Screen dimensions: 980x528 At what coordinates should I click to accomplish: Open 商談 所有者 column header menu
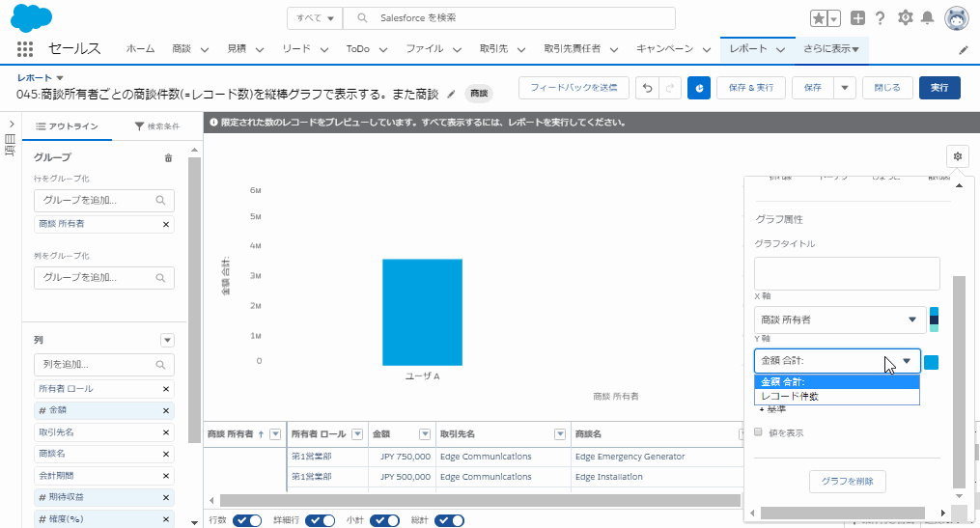point(275,434)
